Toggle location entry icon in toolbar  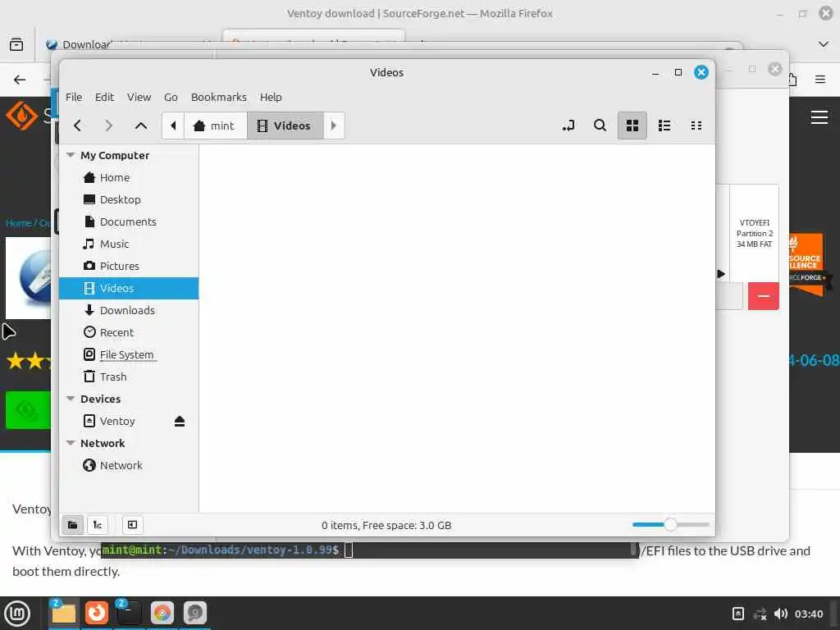[568, 126]
